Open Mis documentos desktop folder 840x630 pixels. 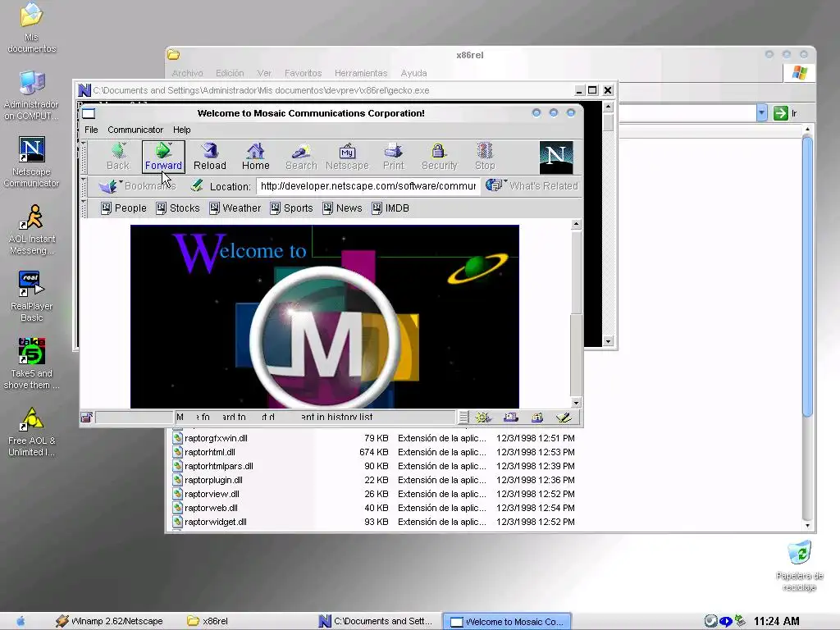click(32, 28)
